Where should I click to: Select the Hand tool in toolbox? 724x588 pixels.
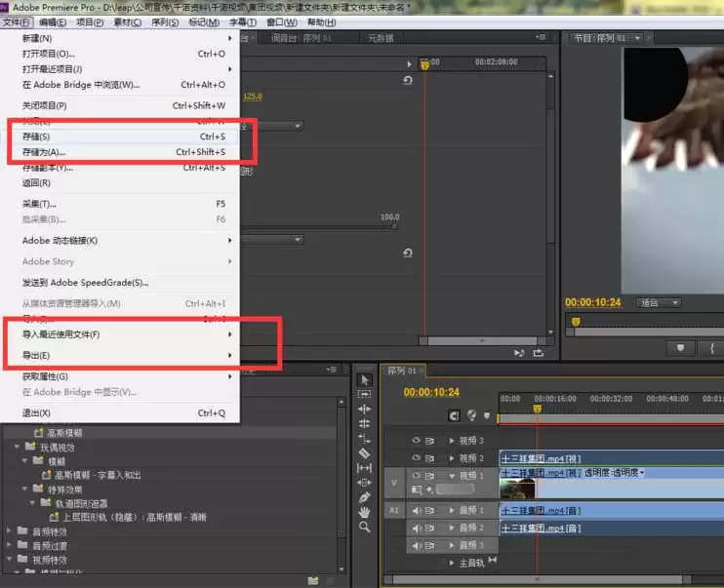coord(364,512)
